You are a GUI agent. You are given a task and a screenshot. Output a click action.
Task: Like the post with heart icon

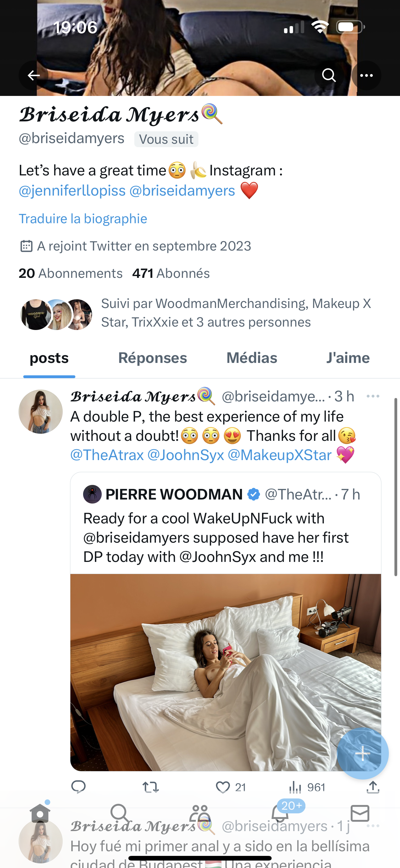click(x=223, y=787)
